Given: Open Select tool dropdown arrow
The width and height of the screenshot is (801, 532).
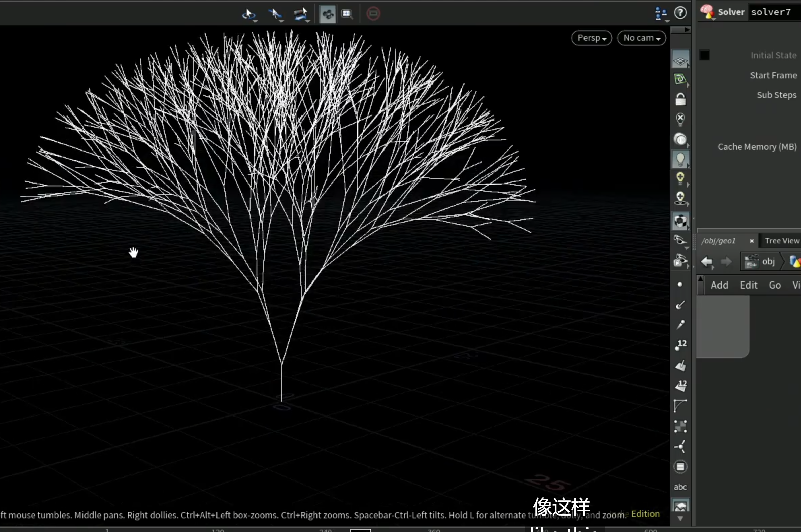Looking at the screenshot, I should click(281, 21).
